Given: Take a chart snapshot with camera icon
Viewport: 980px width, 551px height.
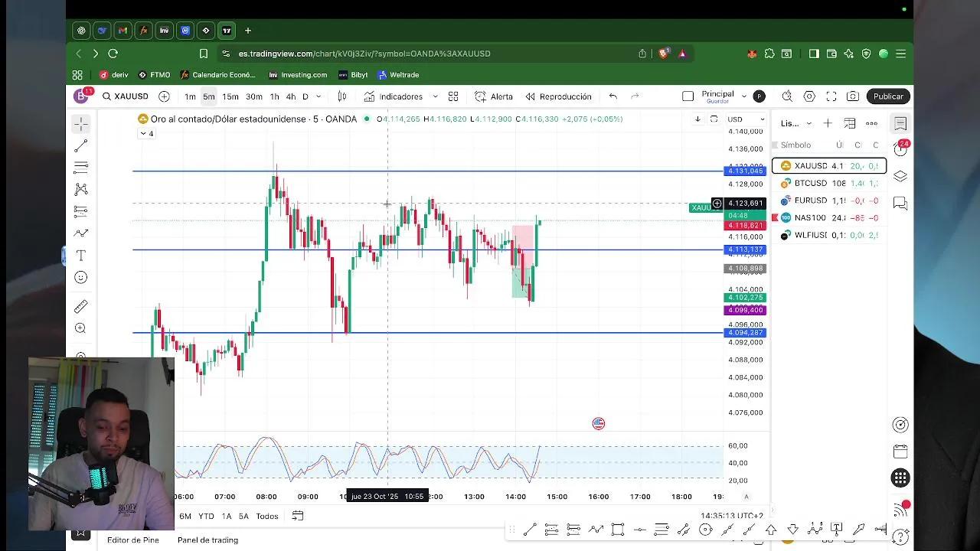Looking at the screenshot, I should [853, 96].
